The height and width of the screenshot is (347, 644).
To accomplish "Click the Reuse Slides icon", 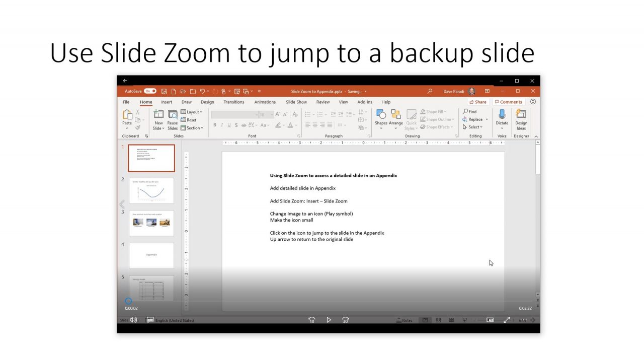I will click(173, 119).
